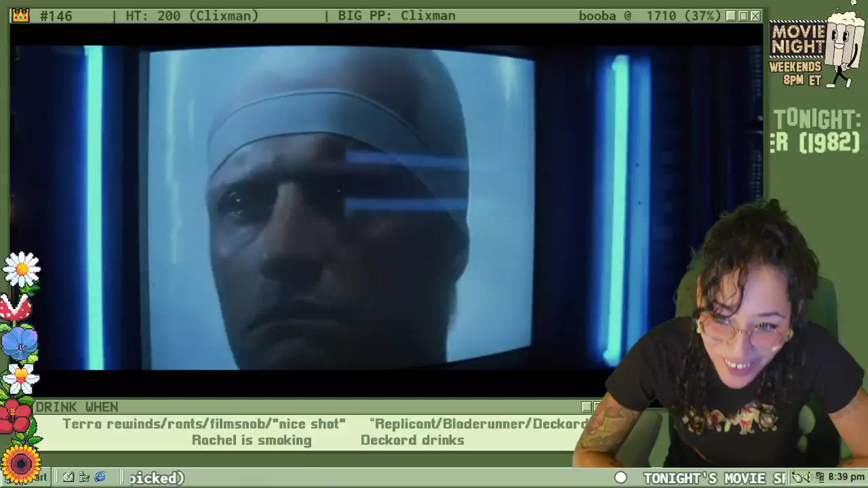Click the white circle indicator in the taskbar
The height and width of the screenshot is (488, 868).
point(621,478)
